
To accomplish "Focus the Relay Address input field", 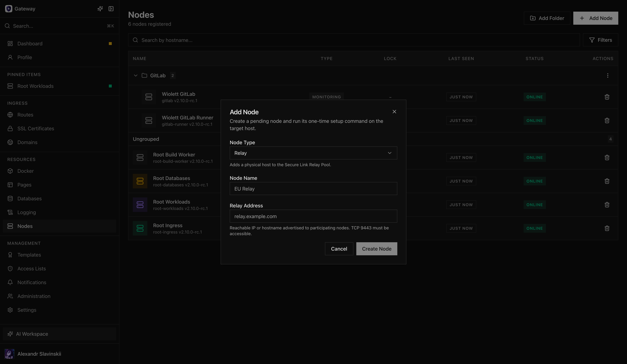I will coord(313,216).
